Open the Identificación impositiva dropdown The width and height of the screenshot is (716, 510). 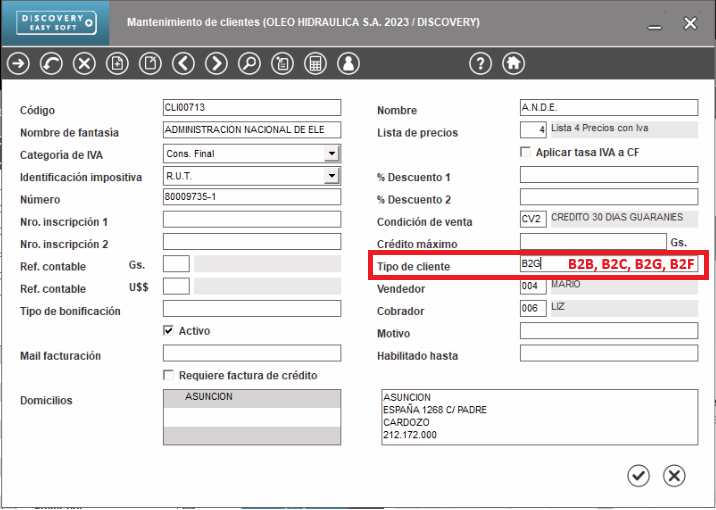tap(331, 176)
